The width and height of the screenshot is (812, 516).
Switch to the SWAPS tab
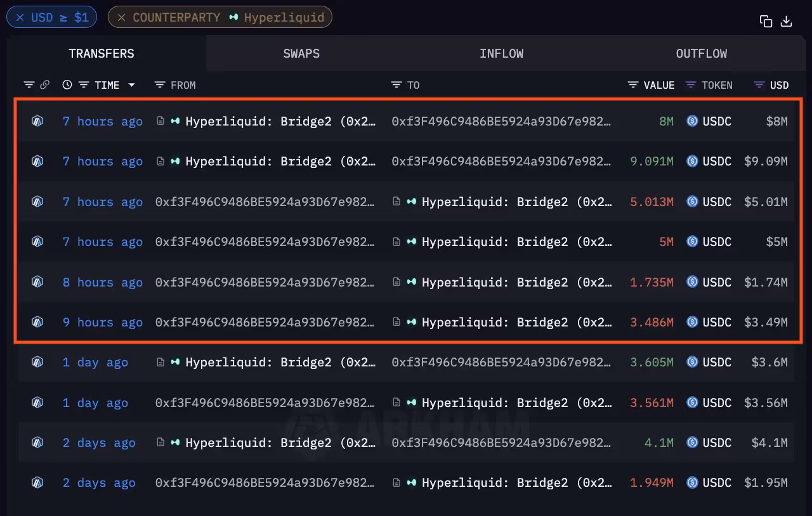click(301, 54)
